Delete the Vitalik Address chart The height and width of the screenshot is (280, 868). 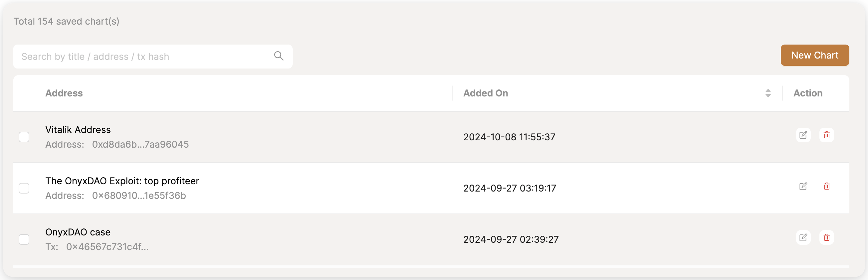click(826, 135)
